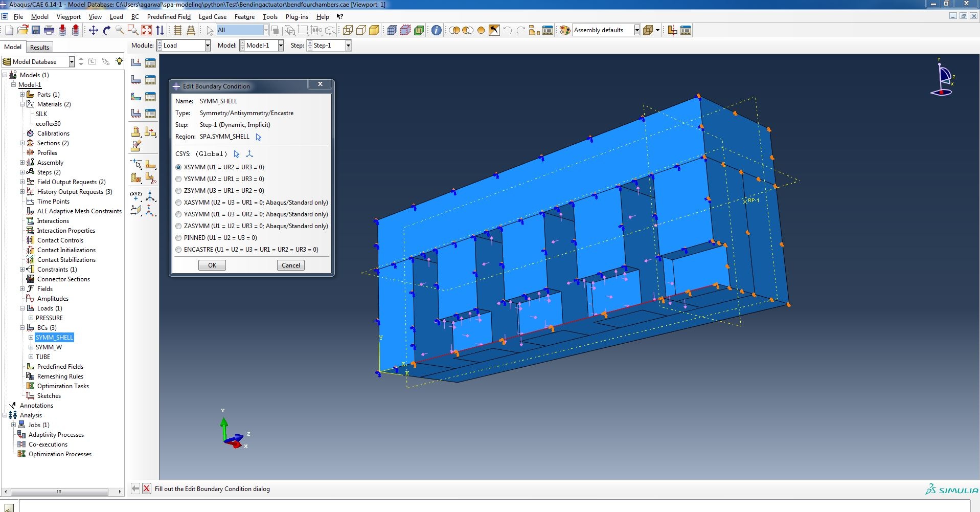Image resolution: width=980 pixels, height=512 pixels.
Task: Click the red X cancel procedure button
Action: (x=146, y=488)
